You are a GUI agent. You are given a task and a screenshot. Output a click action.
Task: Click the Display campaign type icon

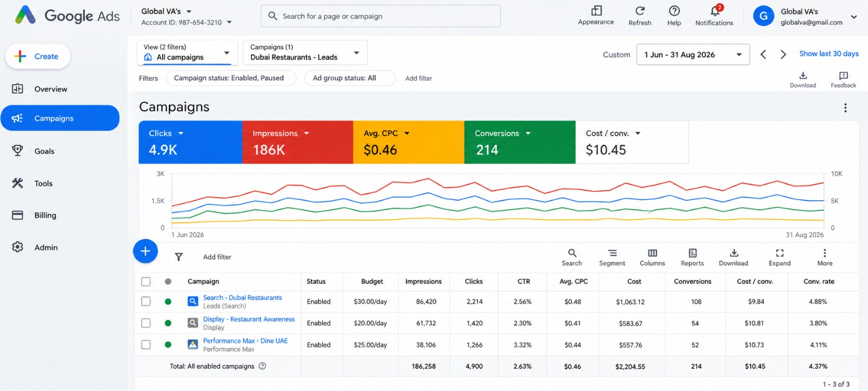(193, 323)
